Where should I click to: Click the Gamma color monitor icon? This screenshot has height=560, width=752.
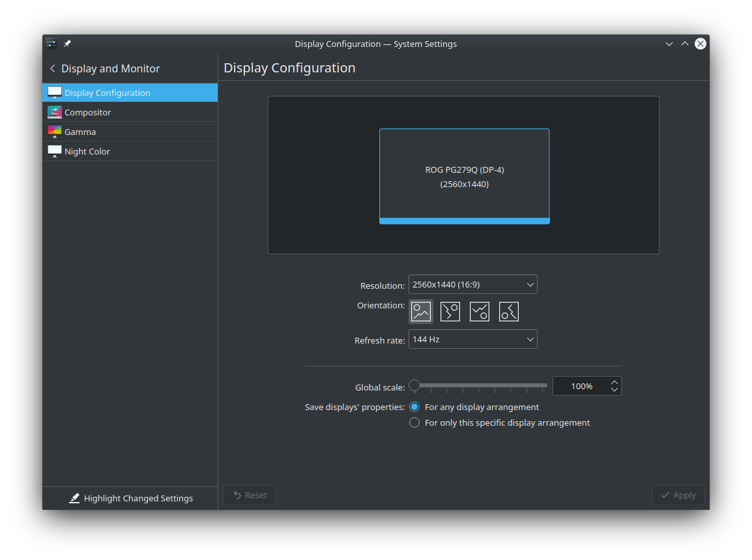(55, 132)
